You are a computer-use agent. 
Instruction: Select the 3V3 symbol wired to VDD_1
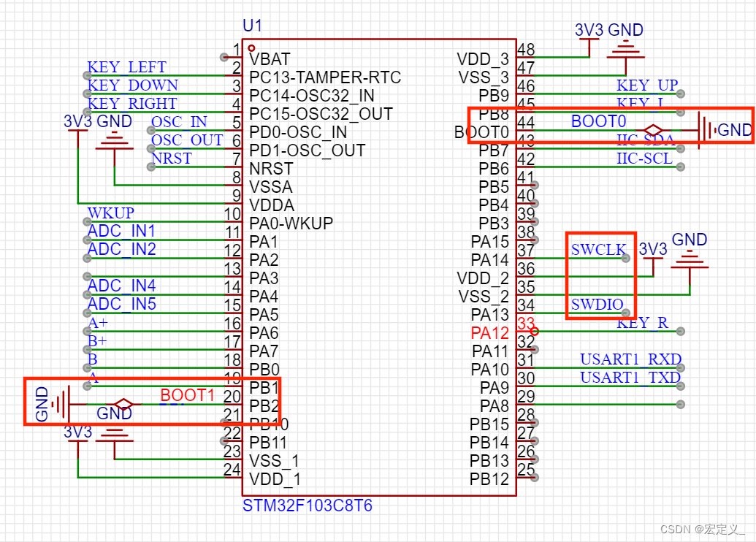(x=77, y=441)
